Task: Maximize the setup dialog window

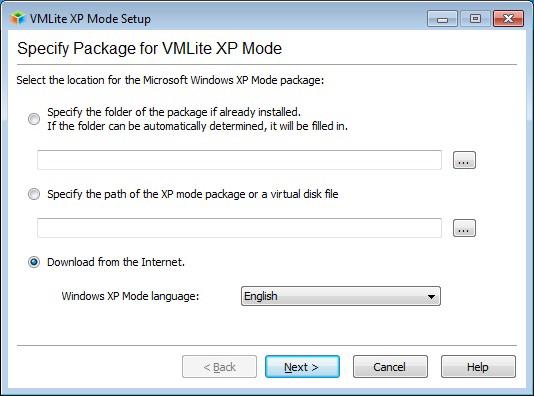Action: 475,19
